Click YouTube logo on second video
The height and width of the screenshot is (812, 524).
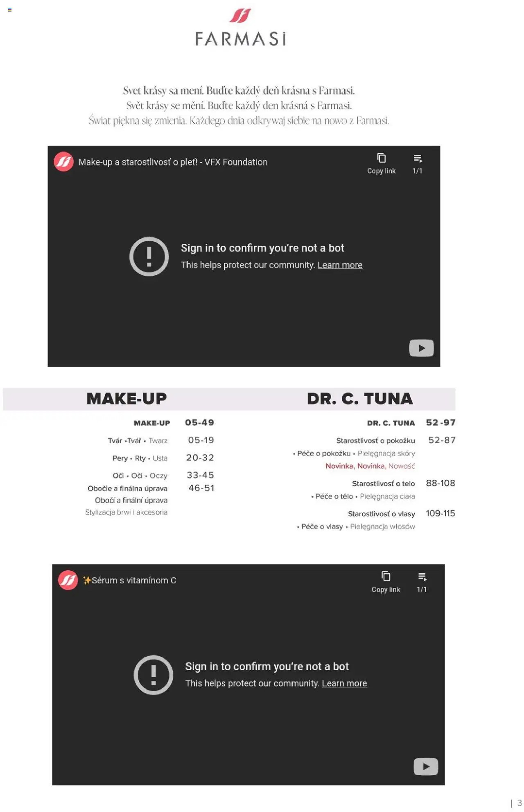pos(426,767)
